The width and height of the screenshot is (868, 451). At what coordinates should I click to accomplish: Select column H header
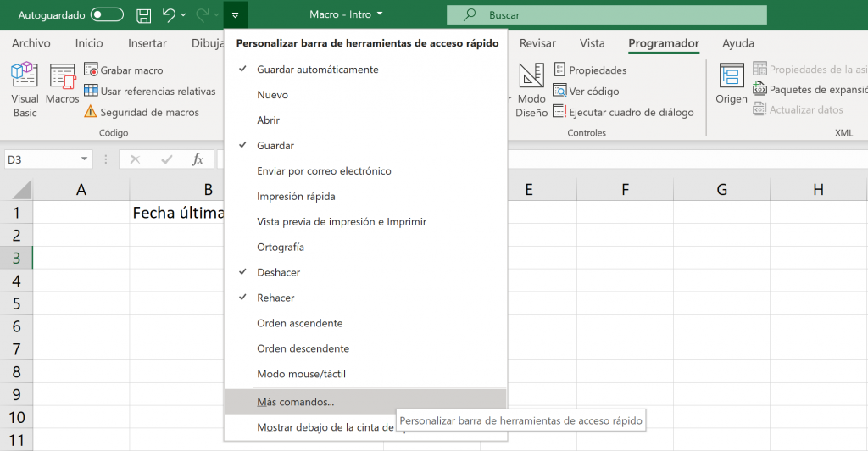[818, 190]
